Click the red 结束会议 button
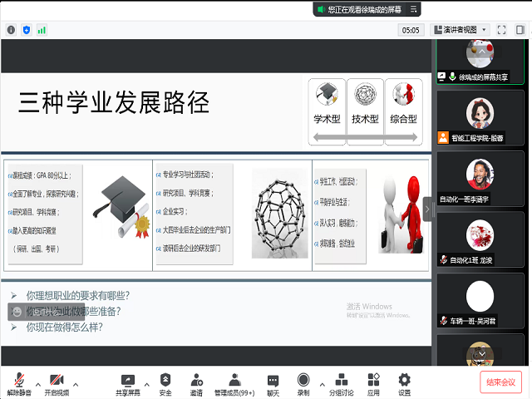 pyautogui.click(x=500, y=382)
